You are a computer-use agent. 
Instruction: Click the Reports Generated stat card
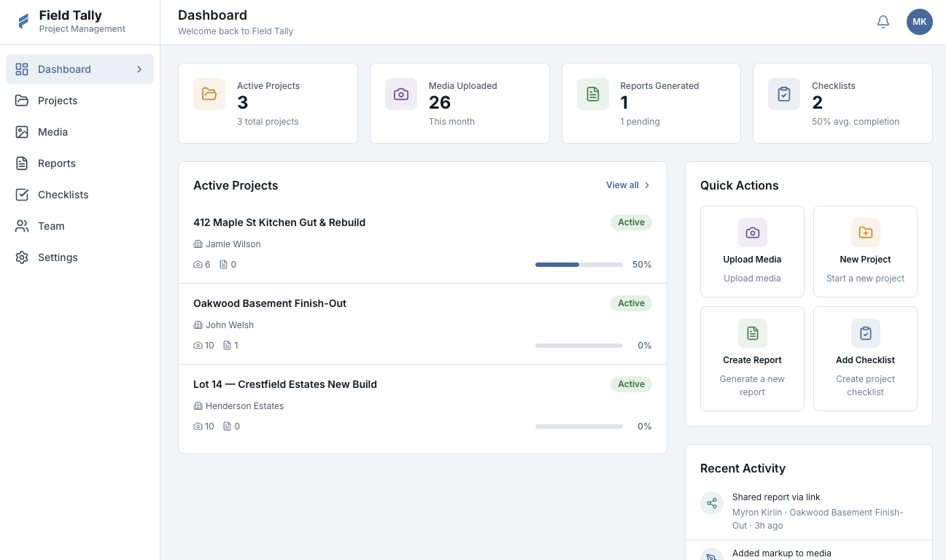(x=651, y=103)
